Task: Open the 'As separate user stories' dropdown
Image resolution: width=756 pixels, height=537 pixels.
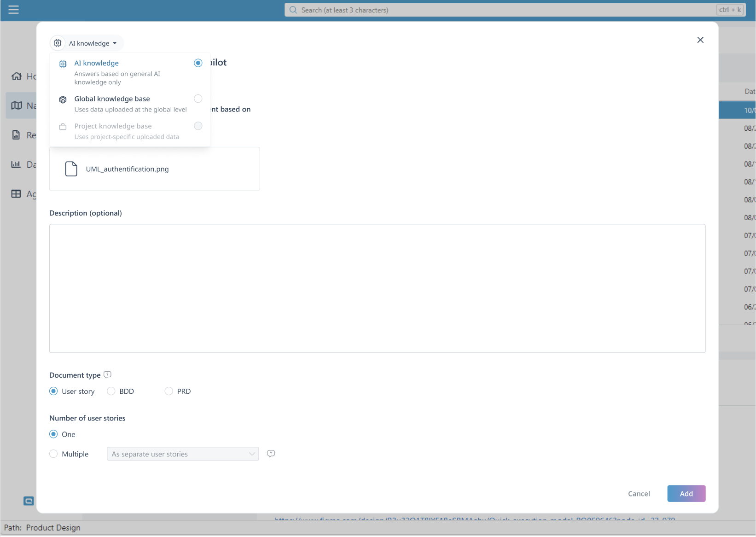Action: 183,454
